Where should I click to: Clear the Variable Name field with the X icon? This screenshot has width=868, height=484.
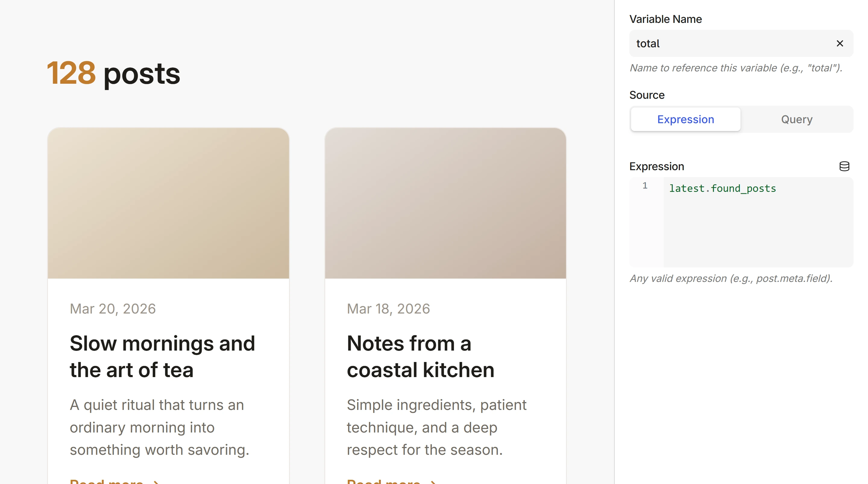pos(840,43)
